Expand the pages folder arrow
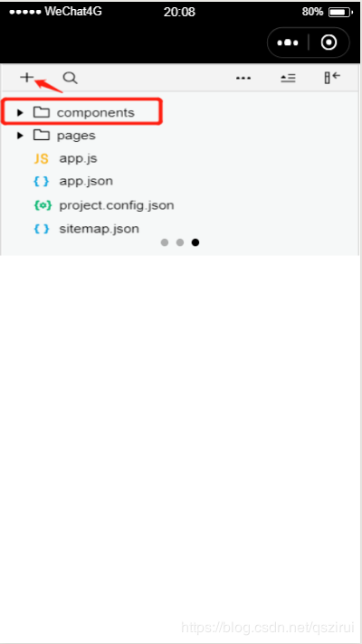The image size is (362, 644). (x=20, y=136)
